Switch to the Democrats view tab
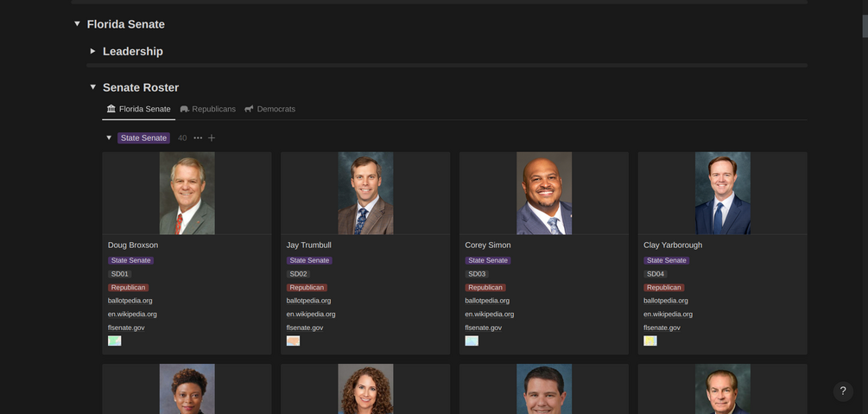The image size is (868, 414). [270, 109]
